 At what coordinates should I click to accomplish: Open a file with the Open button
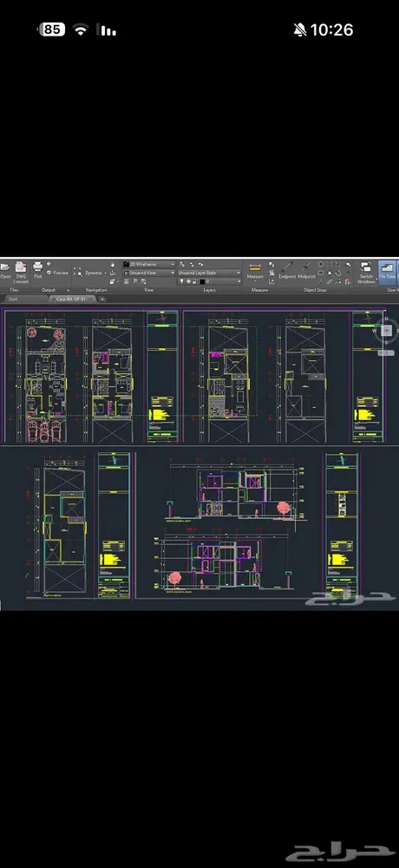(5, 270)
